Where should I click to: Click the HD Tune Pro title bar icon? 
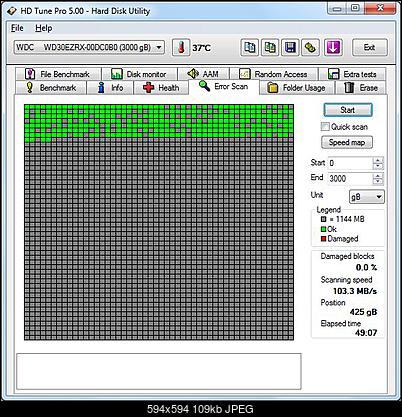click(x=11, y=11)
